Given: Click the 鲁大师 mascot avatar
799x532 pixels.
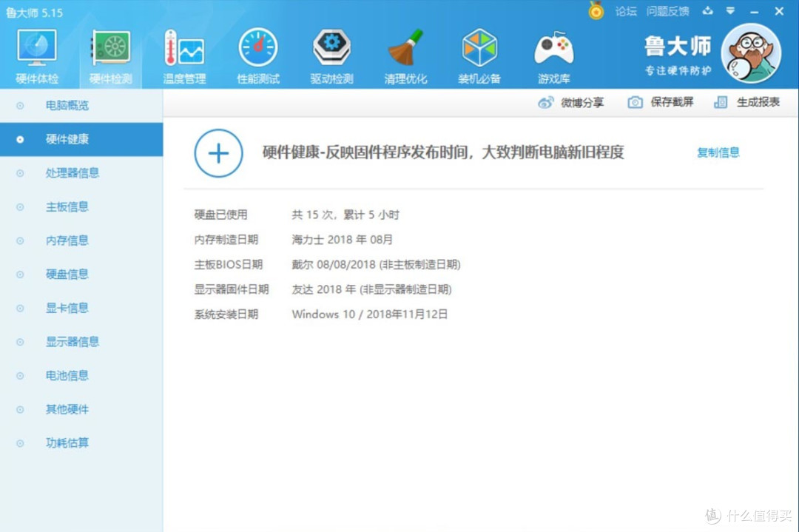Looking at the screenshot, I should pyautogui.click(x=751, y=53).
